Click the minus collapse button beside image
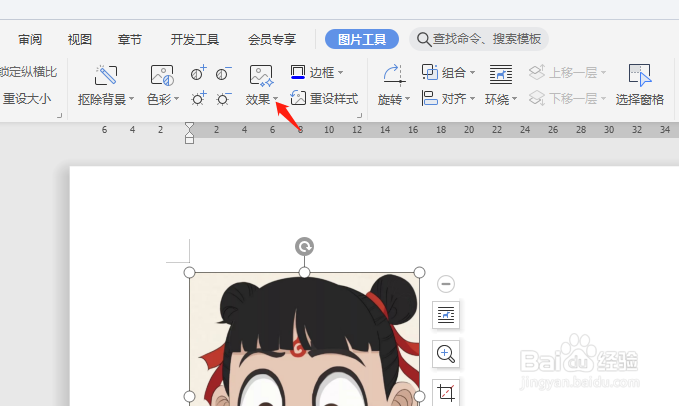Viewport: 679px width, 406px height. pos(446,284)
